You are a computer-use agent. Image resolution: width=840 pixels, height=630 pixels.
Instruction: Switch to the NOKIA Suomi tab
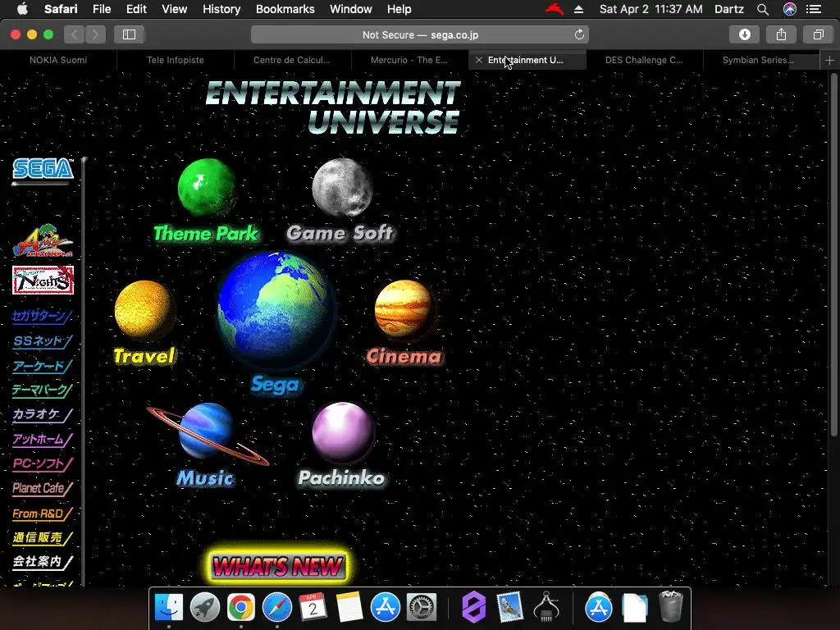tap(58, 60)
